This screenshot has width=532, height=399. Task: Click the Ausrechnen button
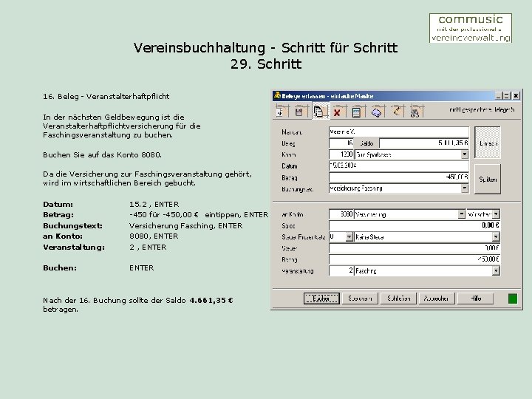click(x=437, y=299)
